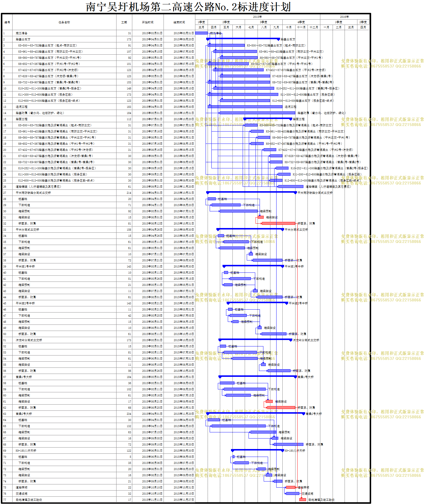This screenshot has width=424, height=504.
Task: Select '平兴南防铁路分离式立交桥' summary task
Action: [x=33, y=193]
